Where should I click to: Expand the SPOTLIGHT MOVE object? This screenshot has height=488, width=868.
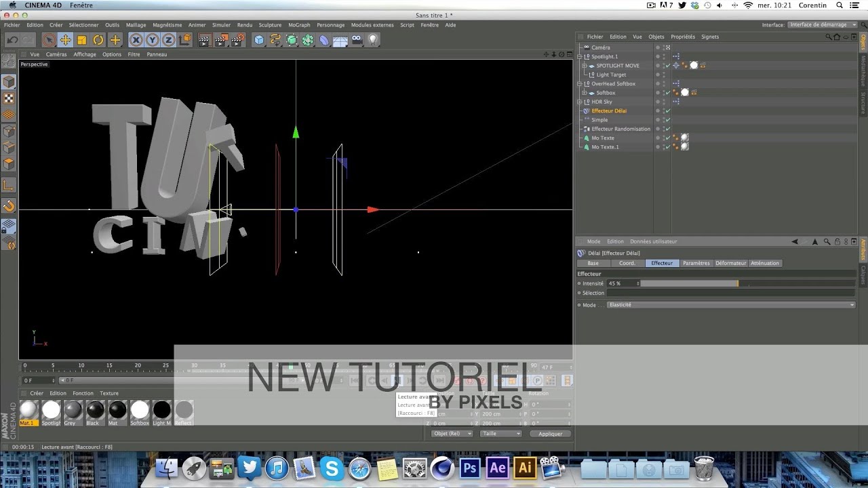pyautogui.click(x=585, y=66)
